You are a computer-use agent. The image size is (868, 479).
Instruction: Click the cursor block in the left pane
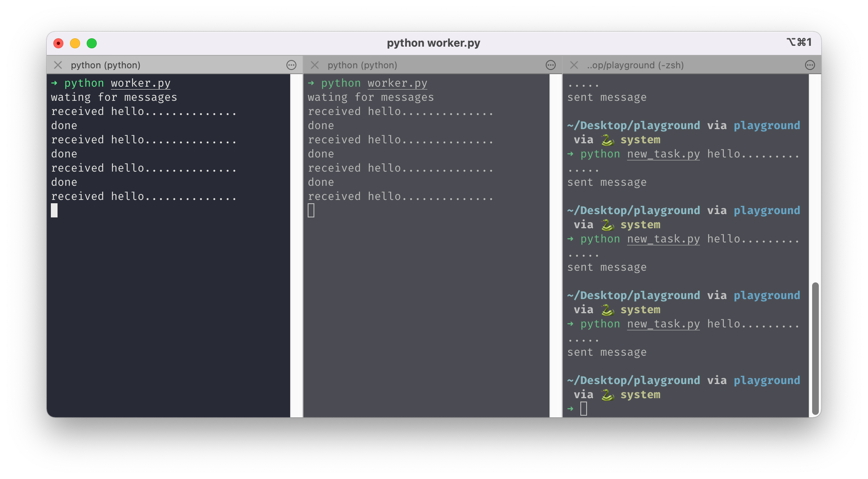[54, 210]
